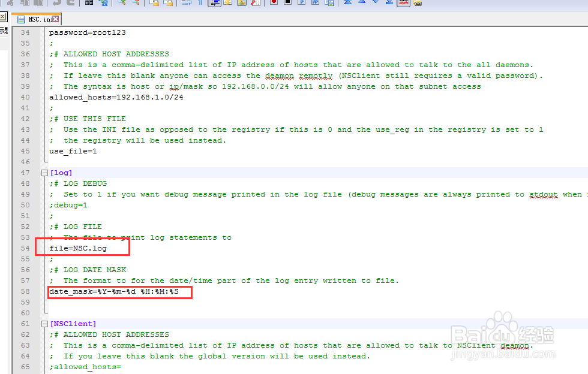Image resolution: width=588 pixels, height=374 pixels.
Task: Collapse the [log] section fold marker
Action: (x=44, y=173)
